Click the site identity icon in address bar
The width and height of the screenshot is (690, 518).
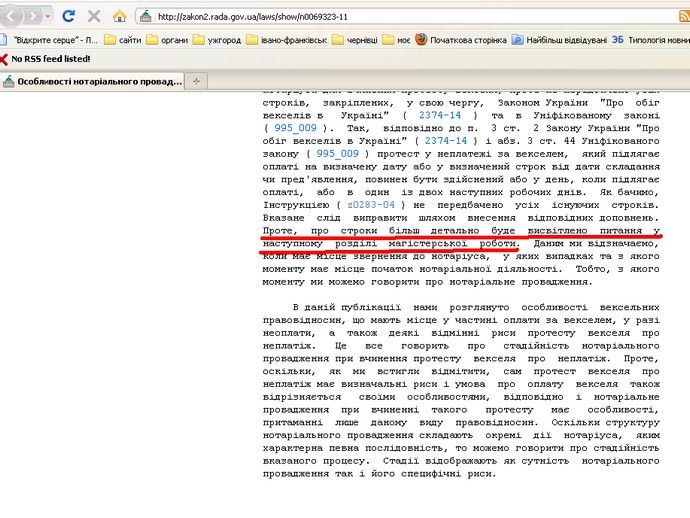146,17
